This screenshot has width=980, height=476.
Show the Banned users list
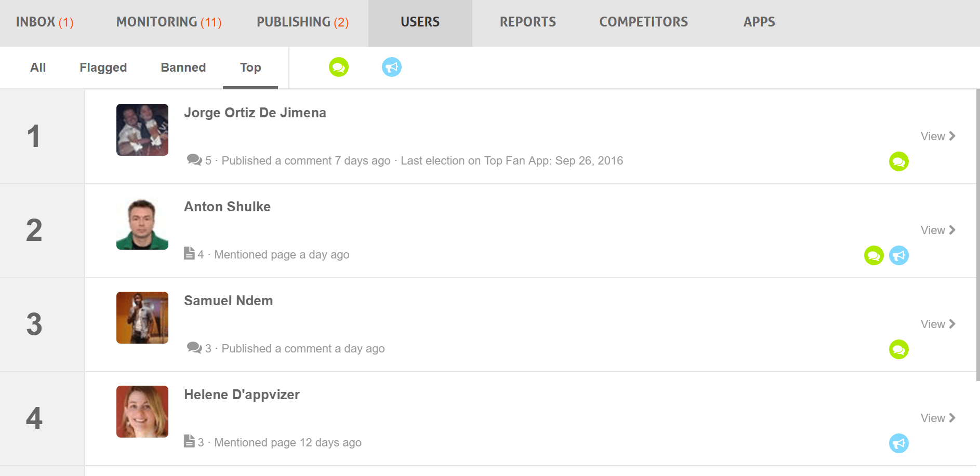(183, 67)
